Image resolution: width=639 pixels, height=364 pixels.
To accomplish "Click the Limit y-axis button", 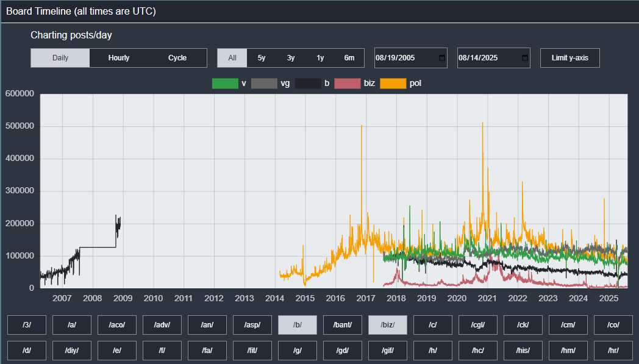I will coord(569,58).
